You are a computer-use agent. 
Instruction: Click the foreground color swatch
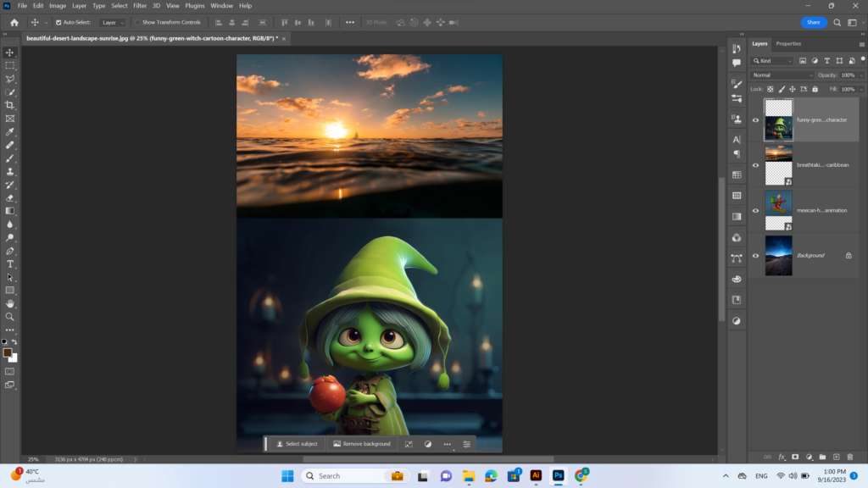[x=8, y=353]
